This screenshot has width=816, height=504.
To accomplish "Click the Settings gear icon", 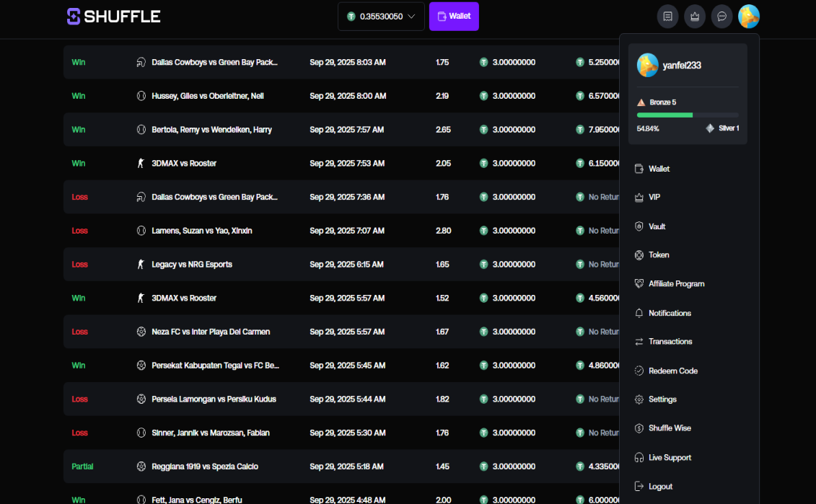I will 639,399.
